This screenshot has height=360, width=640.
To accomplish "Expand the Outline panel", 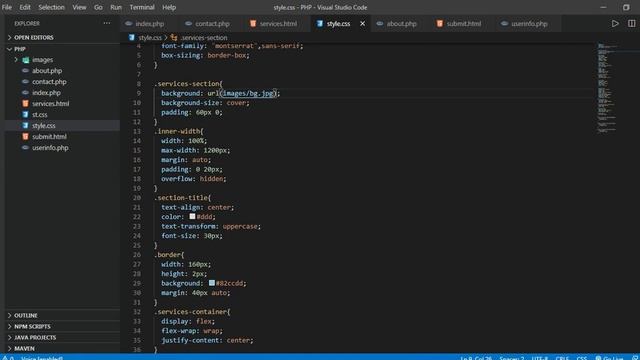I will point(26,316).
